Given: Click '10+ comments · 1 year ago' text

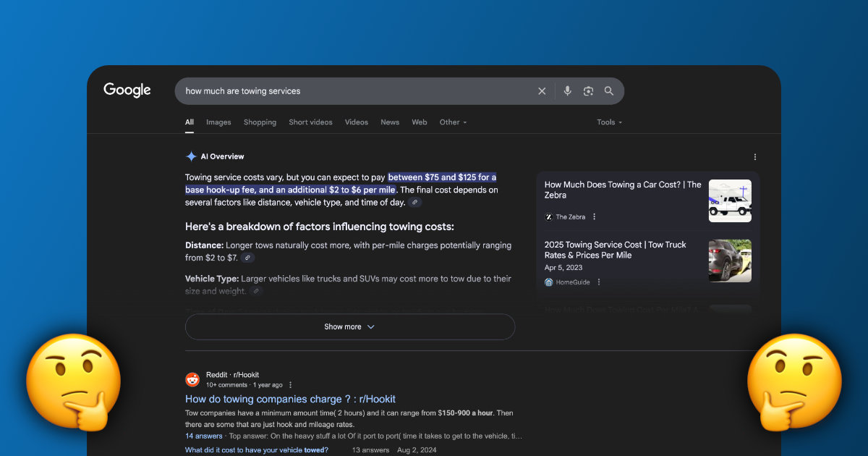Looking at the screenshot, I should [x=244, y=385].
